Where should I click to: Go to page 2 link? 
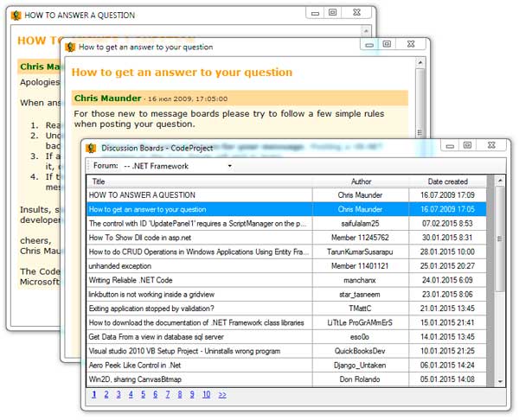[x=106, y=394]
